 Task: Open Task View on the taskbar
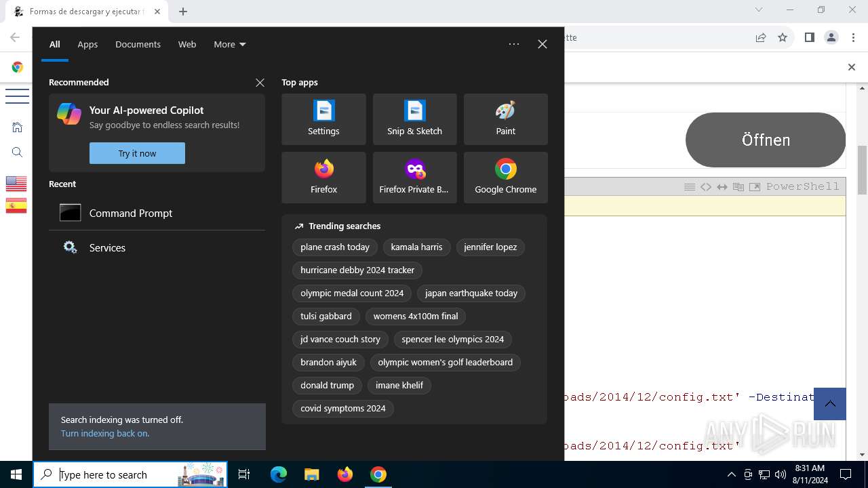point(244,474)
